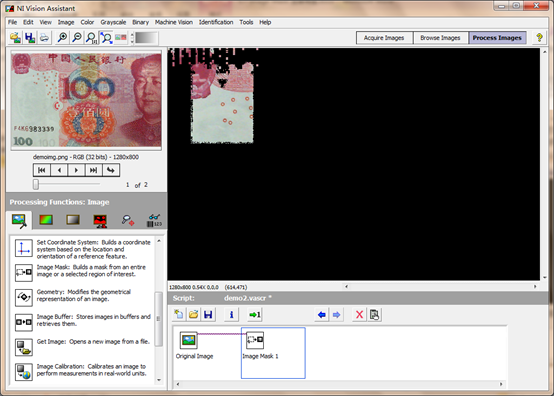Switch to the Browse Images mode

click(440, 38)
